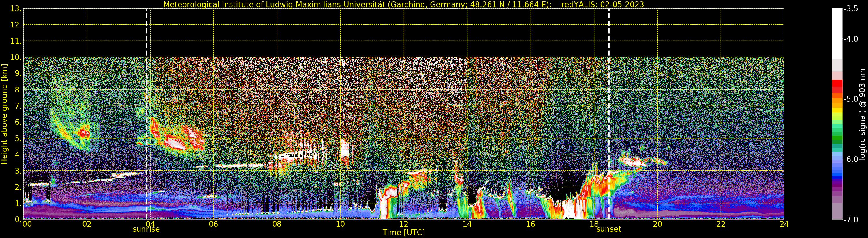Click the '16' tick on the time axis
The image size is (868, 238).
[x=531, y=224]
